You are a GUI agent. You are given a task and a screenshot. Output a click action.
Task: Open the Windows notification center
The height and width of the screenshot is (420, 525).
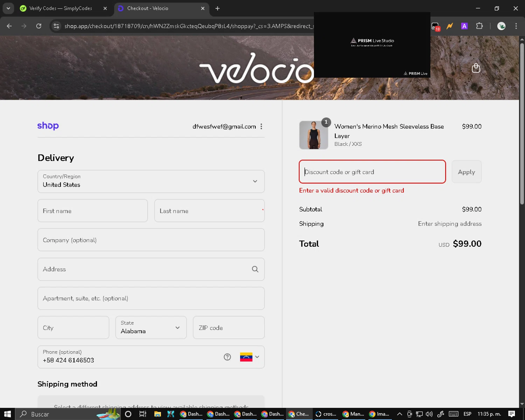pos(512,414)
